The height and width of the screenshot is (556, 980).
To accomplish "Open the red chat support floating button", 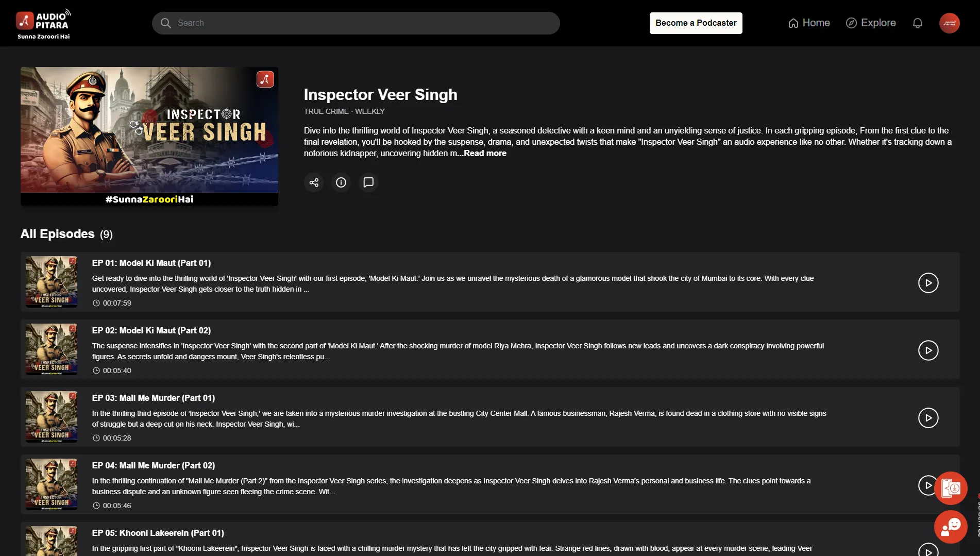I will point(951,527).
